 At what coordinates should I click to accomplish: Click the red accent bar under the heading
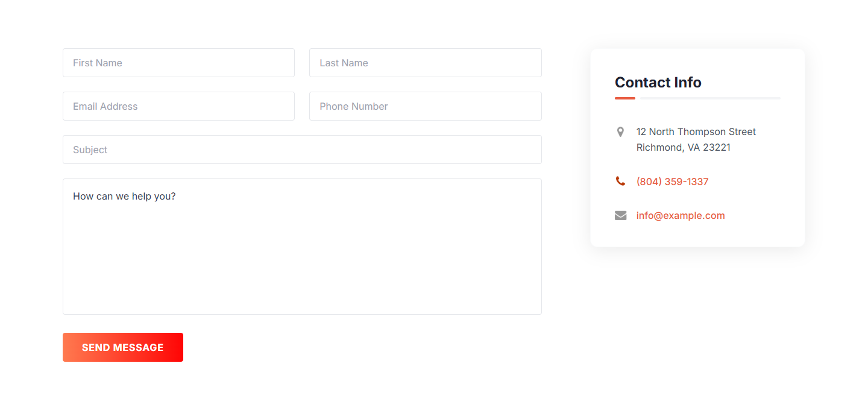click(x=625, y=98)
